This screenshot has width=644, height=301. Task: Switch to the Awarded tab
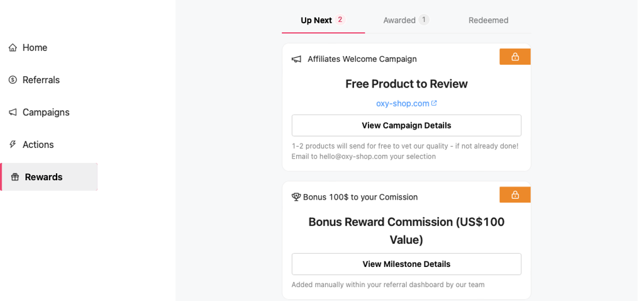(x=406, y=20)
